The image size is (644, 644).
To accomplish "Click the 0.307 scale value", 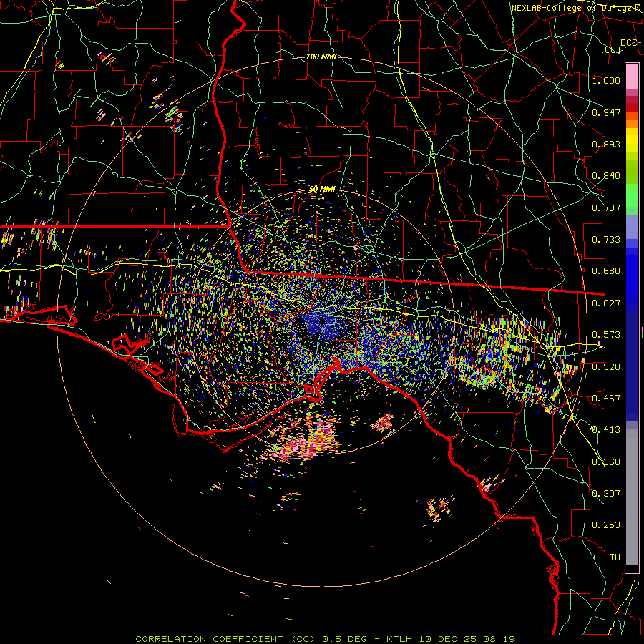I will 606,493.
